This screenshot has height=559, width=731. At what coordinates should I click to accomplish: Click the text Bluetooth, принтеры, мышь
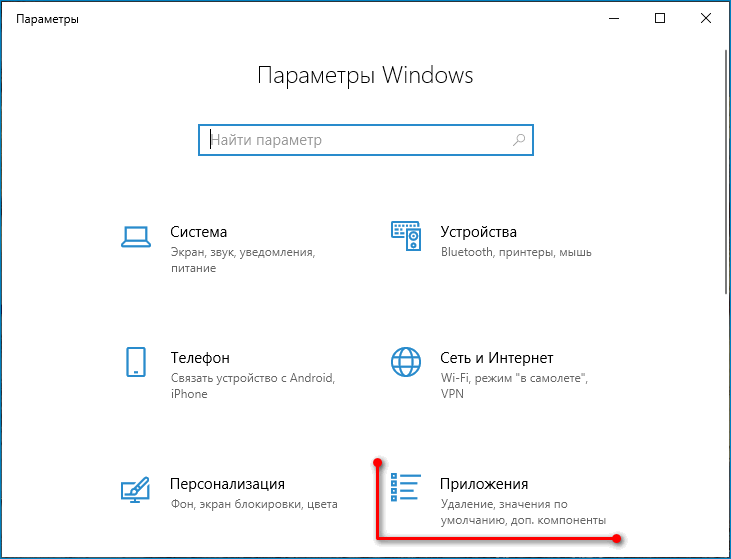point(516,252)
